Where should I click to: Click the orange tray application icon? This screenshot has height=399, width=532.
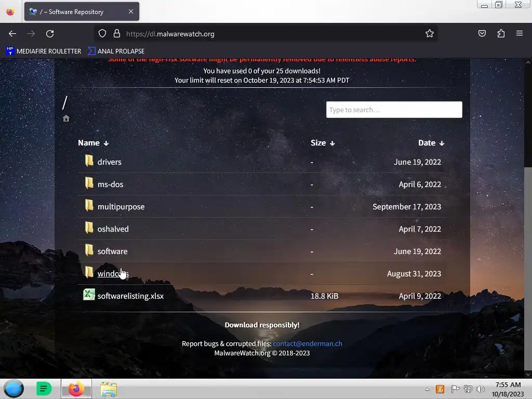click(x=440, y=389)
